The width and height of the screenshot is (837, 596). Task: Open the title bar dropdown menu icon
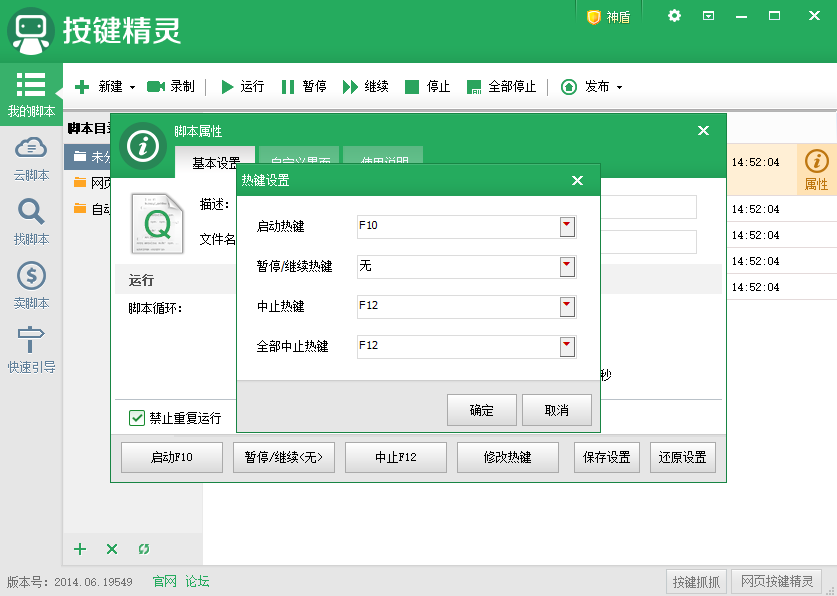click(708, 16)
